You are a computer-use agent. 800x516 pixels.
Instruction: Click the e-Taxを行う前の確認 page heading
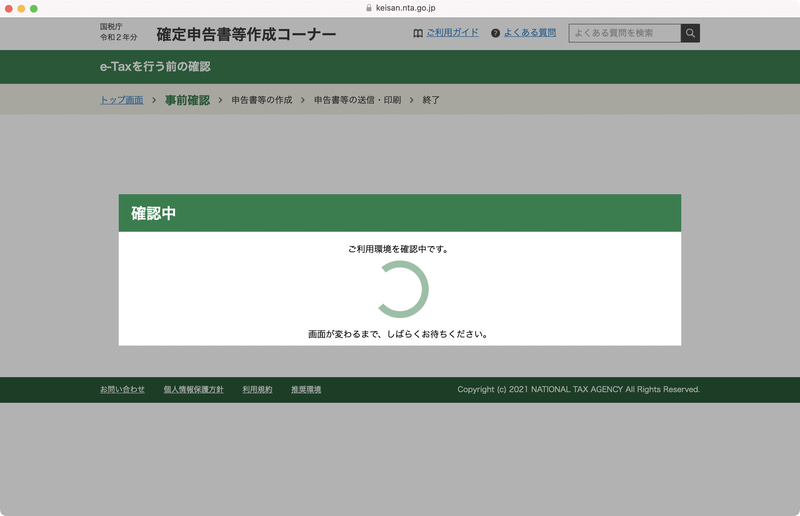pos(155,66)
